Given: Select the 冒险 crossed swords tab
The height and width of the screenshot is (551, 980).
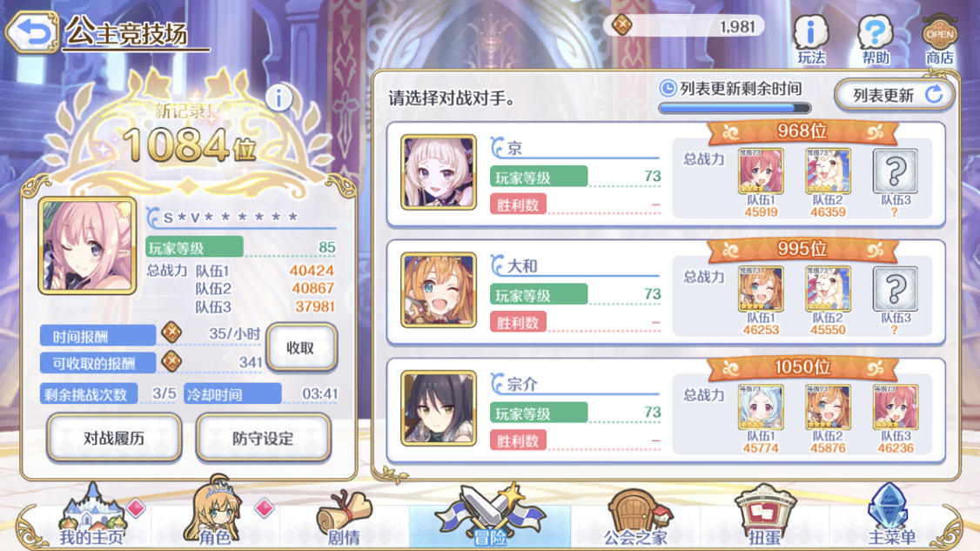Looking at the screenshot, I should pyautogui.click(x=489, y=516).
